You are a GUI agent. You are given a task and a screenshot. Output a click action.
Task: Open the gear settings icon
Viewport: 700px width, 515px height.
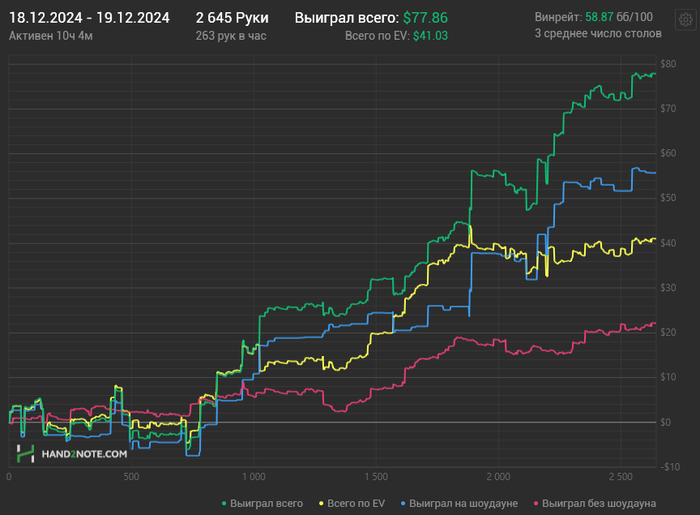(686, 20)
